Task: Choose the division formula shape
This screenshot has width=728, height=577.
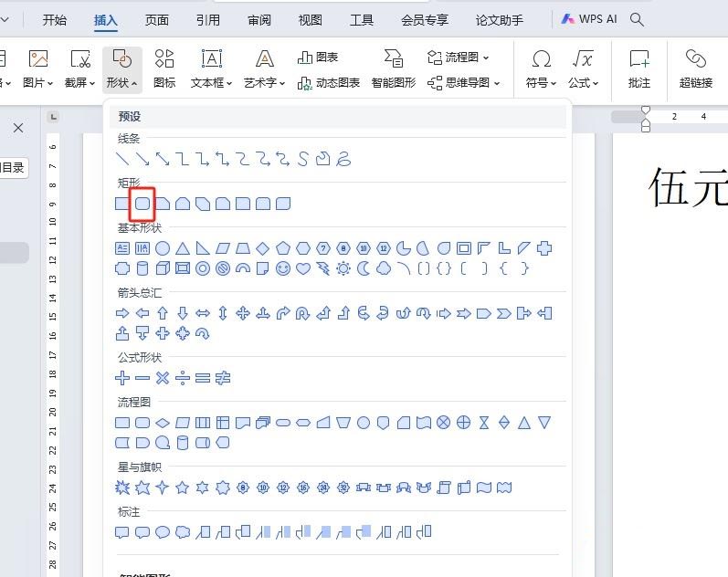Action: click(183, 378)
